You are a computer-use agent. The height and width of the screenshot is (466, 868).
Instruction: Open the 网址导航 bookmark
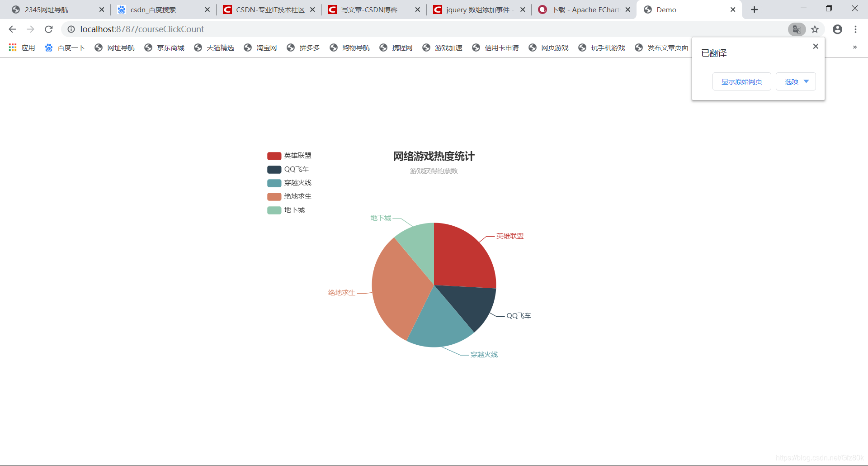click(x=115, y=48)
